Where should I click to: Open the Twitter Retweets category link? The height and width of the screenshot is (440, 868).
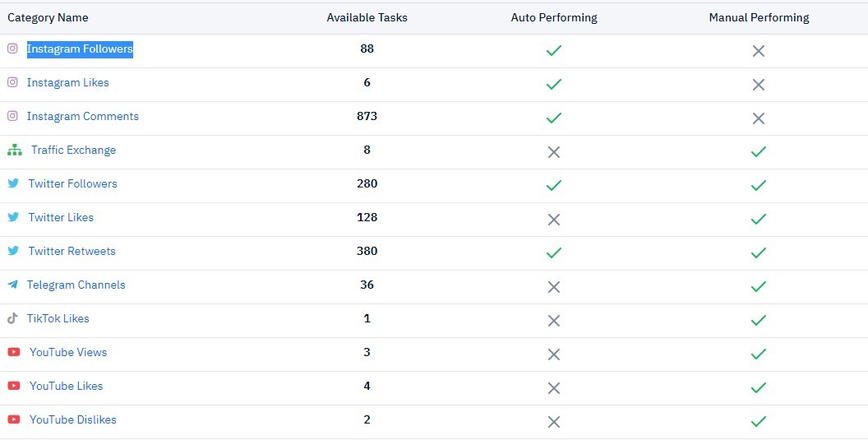(72, 251)
